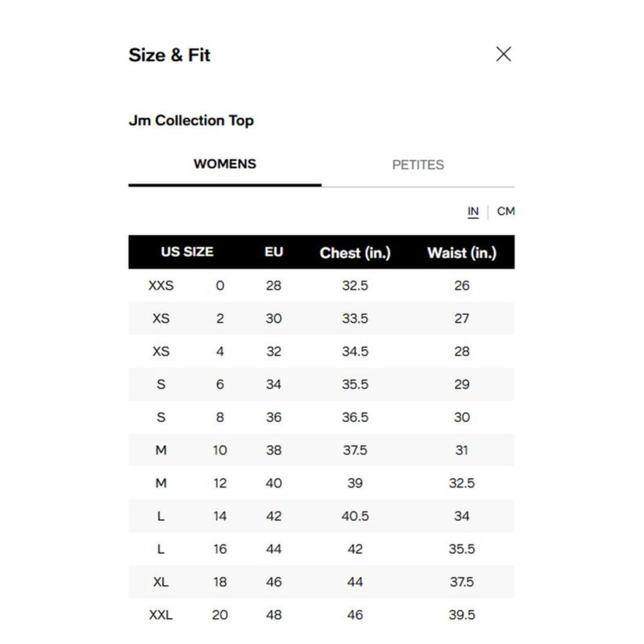Image resolution: width=644 pixels, height=644 pixels.
Task: Click chest value 40.5
Action: [x=355, y=516]
